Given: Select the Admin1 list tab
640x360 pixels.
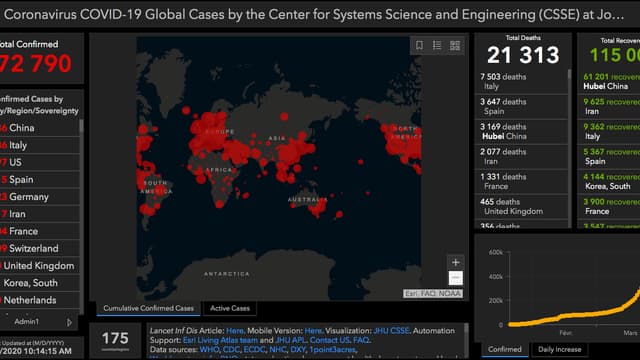Looking at the screenshot, I should coord(27,322).
